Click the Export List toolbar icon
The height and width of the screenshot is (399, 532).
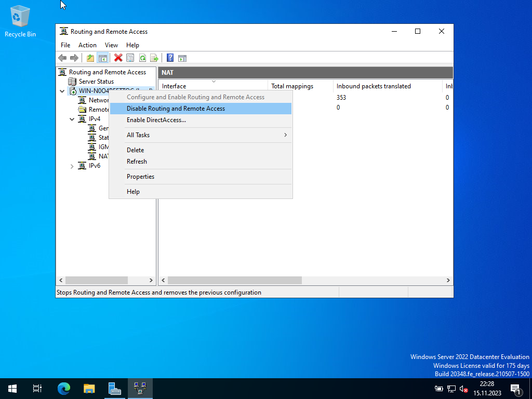[x=154, y=58]
